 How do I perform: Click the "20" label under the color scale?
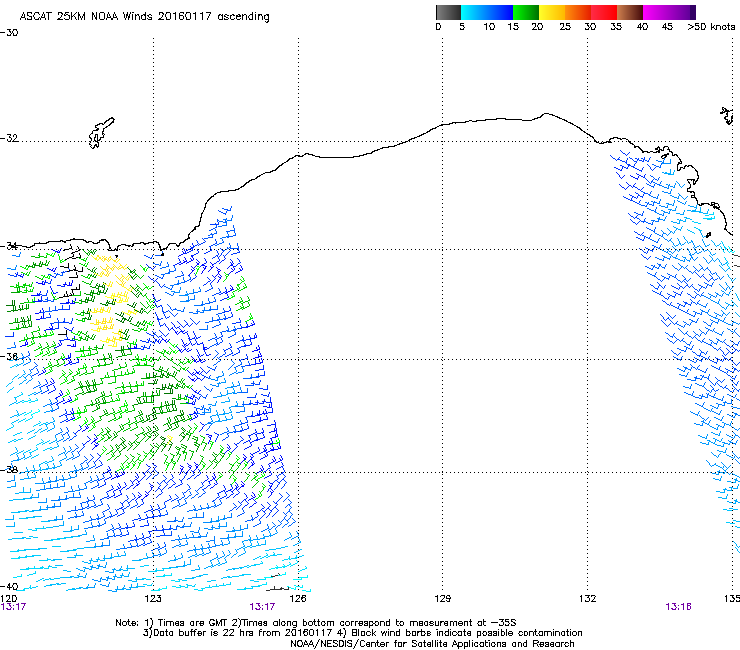(537, 27)
